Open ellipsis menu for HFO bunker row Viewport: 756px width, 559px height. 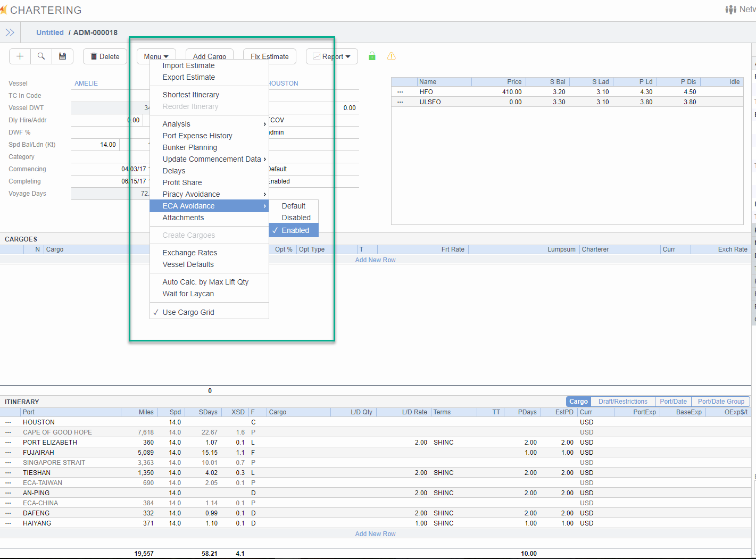click(400, 92)
